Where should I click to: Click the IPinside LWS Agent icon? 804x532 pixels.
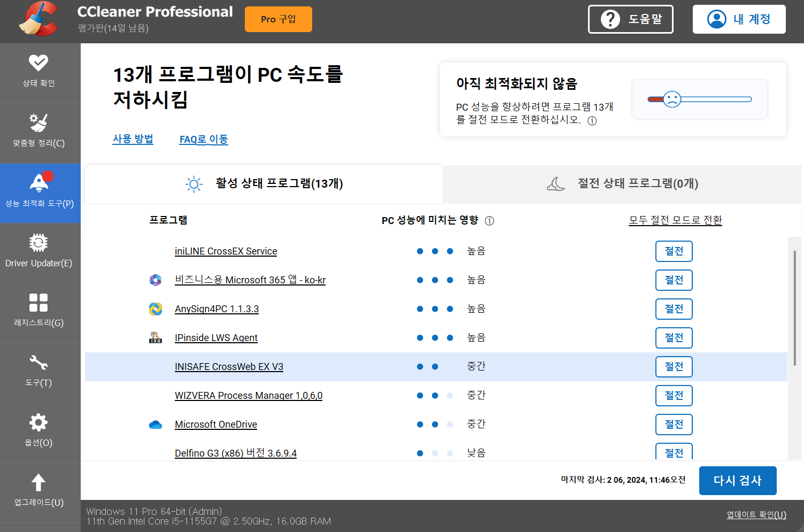[x=156, y=338]
